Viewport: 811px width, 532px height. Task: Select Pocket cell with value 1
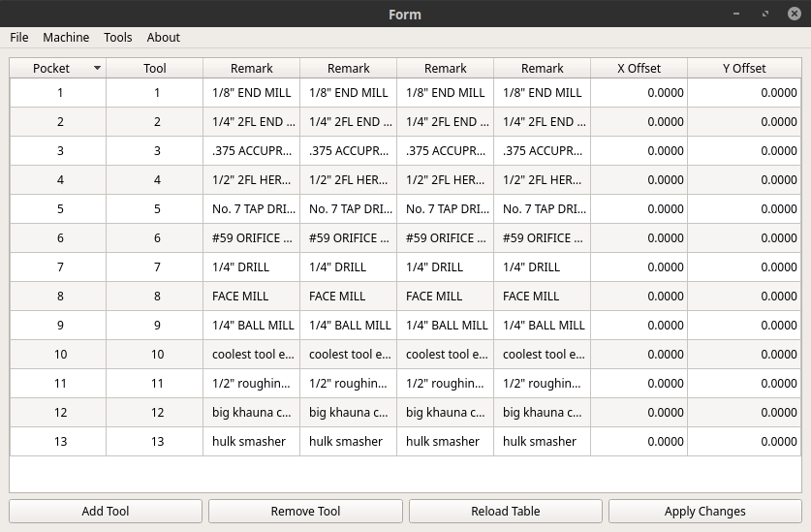point(58,93)
